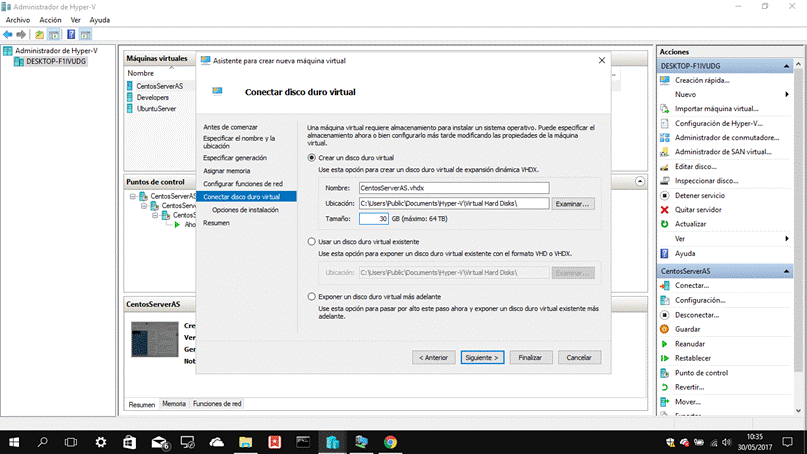Click Examinar next to Ubicación field
The image size is (807, 454).
click(573, 204)
